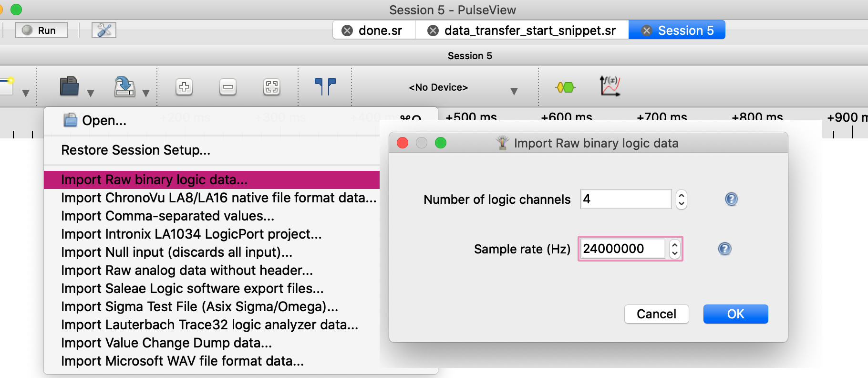Close the Session 5 tab
Viewport: 868px width, 378px height.
coord(647,31)
